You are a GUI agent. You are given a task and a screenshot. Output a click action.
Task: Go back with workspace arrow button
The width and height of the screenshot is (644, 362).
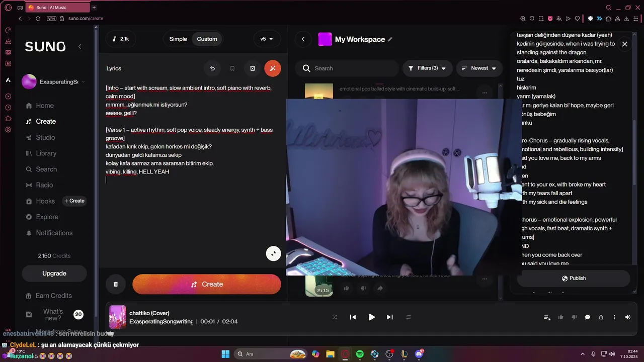303,39
